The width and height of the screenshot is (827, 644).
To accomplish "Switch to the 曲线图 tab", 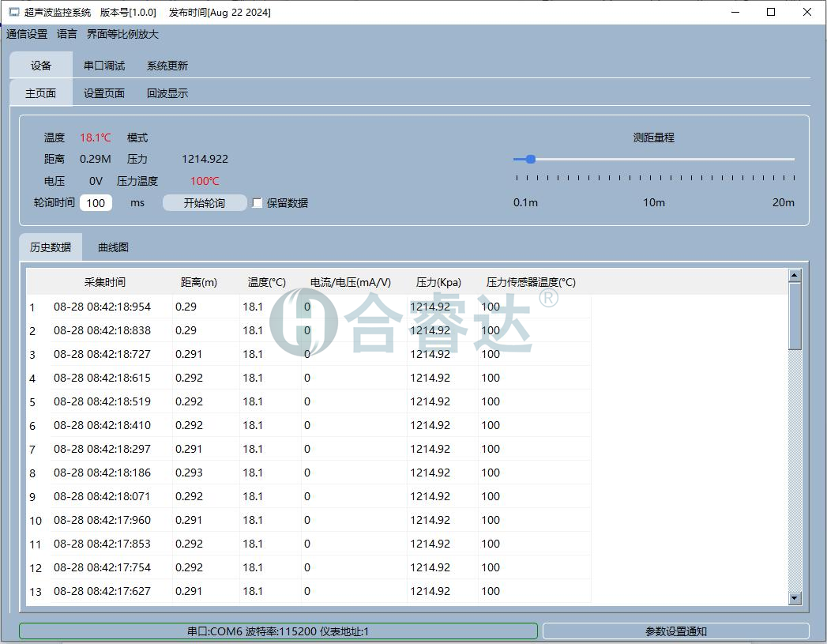I will coord(113,247).
